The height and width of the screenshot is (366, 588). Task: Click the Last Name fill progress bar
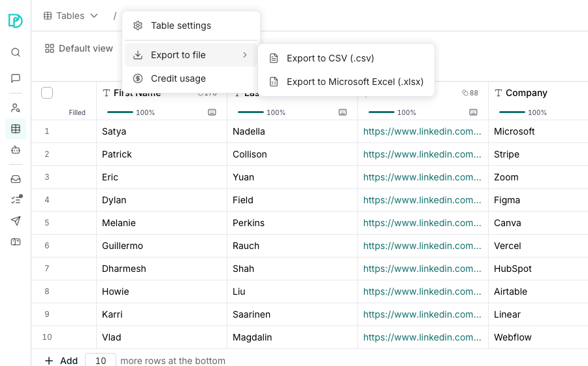(x=250, y=112)
